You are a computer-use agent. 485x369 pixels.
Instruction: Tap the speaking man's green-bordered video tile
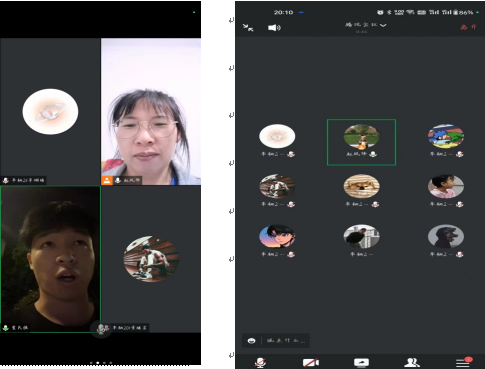50,259
